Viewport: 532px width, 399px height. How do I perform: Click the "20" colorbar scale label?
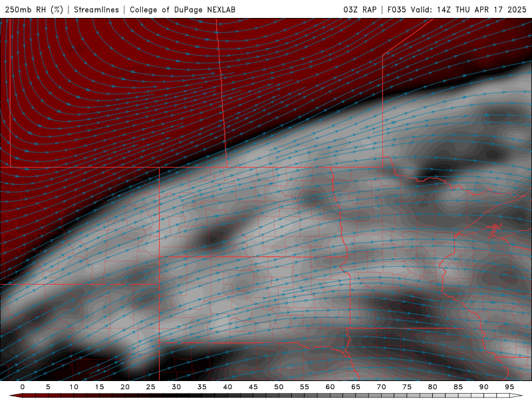click(x=125, y=387)
